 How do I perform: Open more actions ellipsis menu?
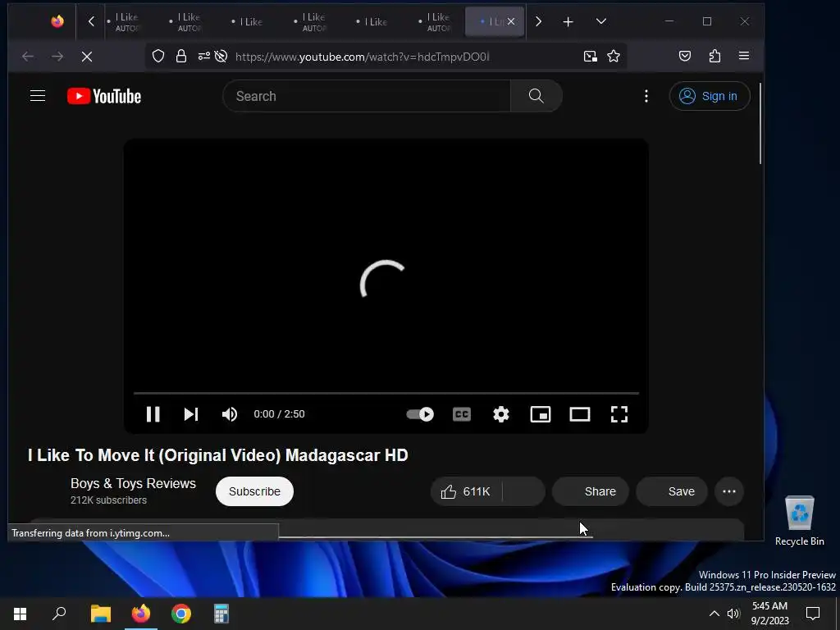point(729,491)
